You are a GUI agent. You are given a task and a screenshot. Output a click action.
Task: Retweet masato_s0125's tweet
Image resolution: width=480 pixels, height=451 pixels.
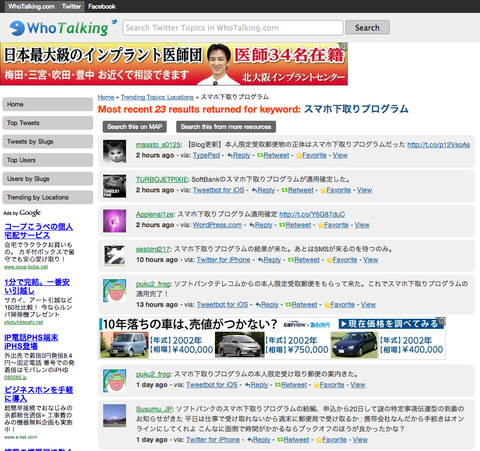tap(273, 155)
